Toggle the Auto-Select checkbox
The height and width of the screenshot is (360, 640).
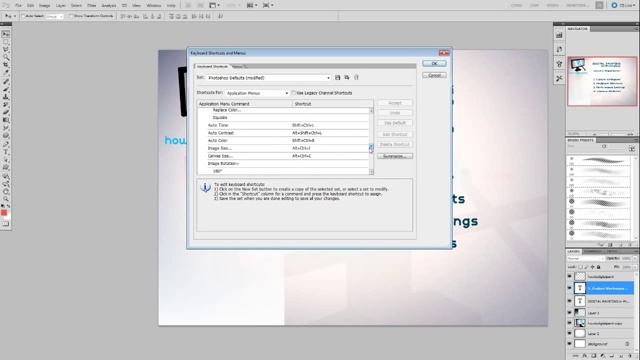pos(23,16)
